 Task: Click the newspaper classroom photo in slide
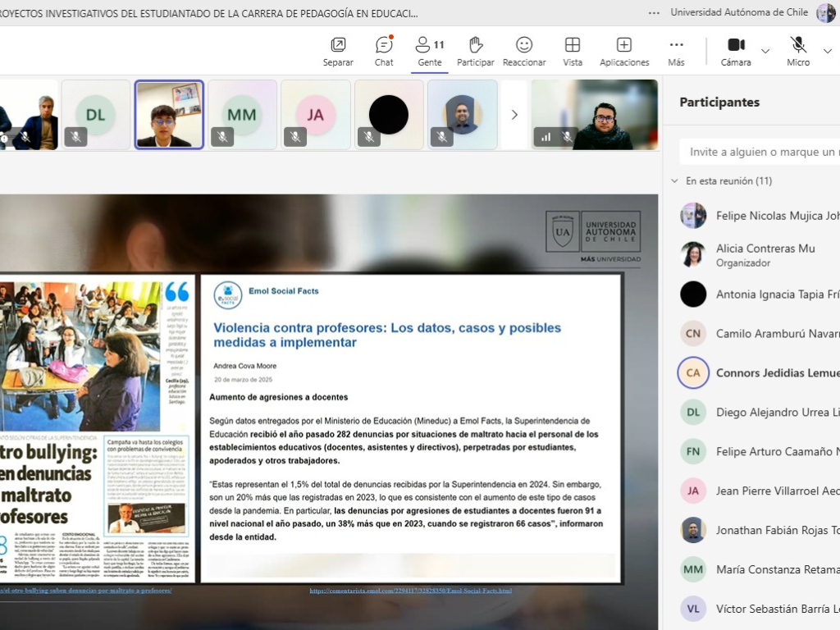point(80,356)
